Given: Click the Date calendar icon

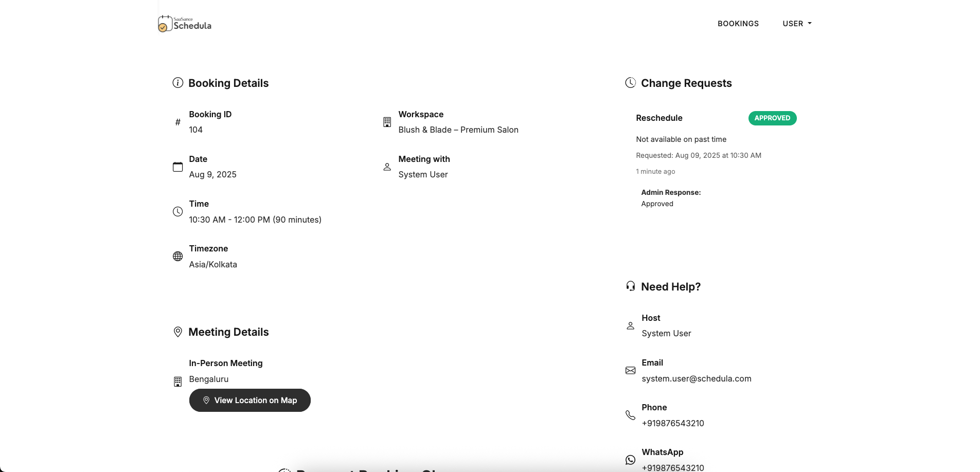Looking at the screenshot, I should (x=177, y=167).
